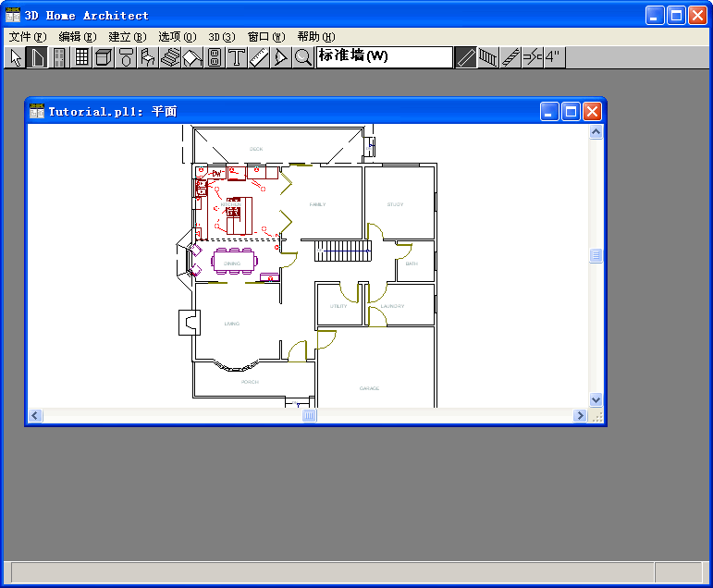This screenshot has width=713, height=588.
Task: Open the 帮助(H) menu
Action: 316,37
